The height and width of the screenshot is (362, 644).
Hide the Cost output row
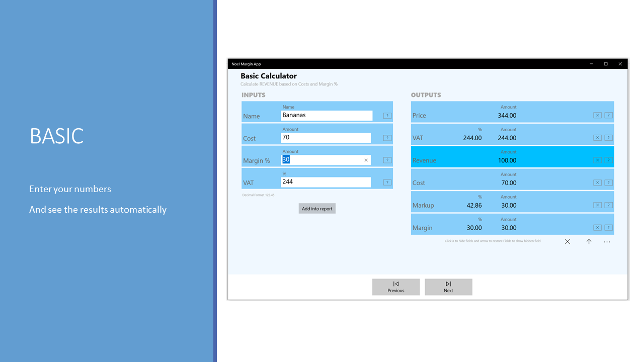597,183
